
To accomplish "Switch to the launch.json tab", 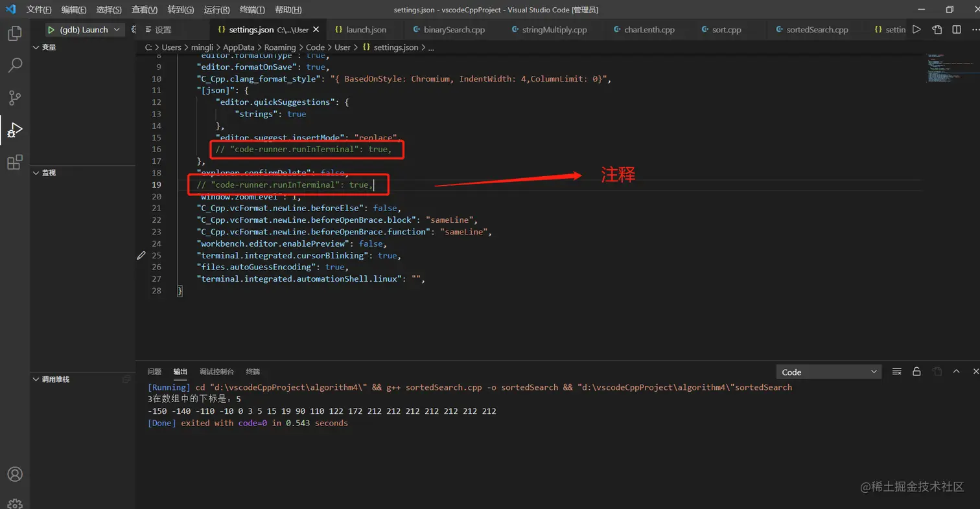I will tap(366, 30).
